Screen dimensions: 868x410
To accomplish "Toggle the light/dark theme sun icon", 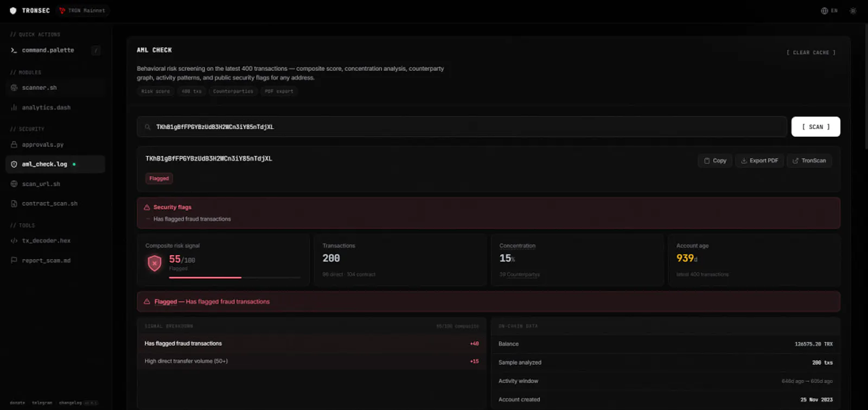I will point(853,10).
